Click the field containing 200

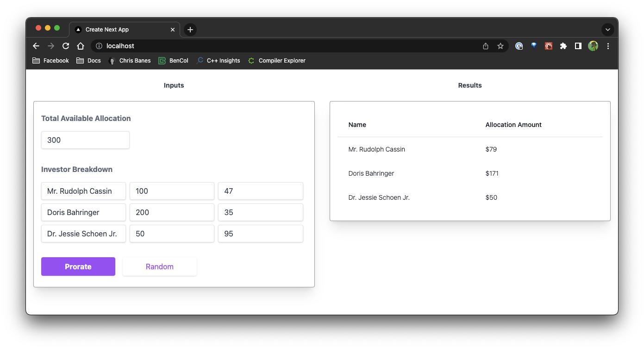click(172, 212)
